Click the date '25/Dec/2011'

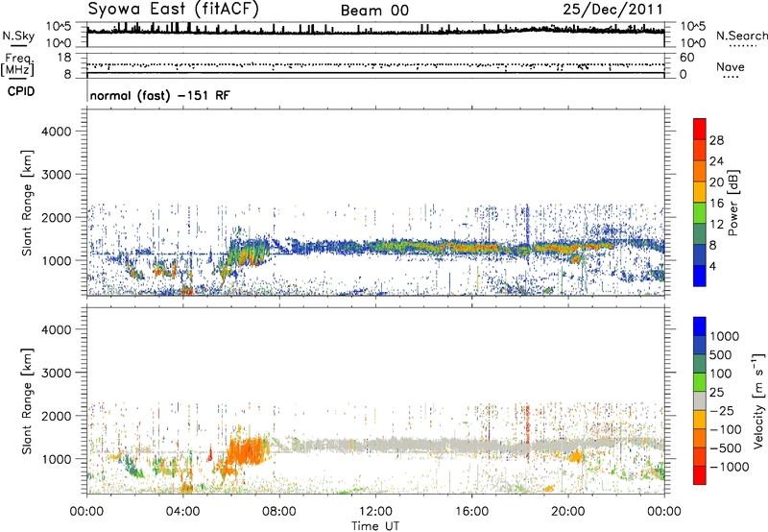tap(612, 9)
